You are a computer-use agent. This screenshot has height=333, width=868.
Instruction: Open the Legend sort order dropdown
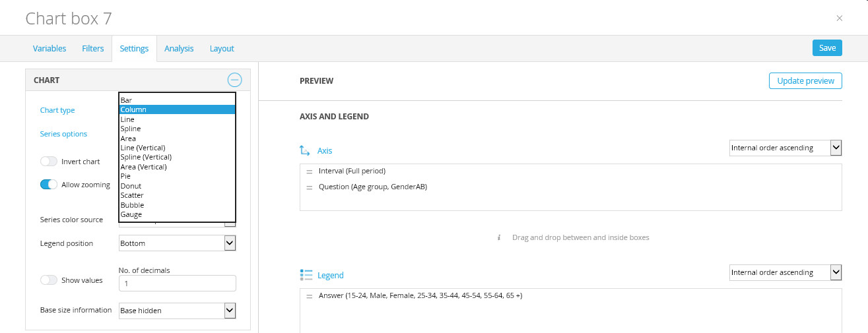click(785, 272)
